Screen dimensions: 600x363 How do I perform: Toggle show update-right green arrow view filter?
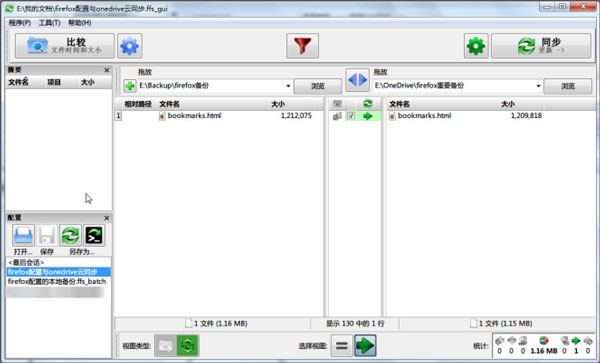365,346
